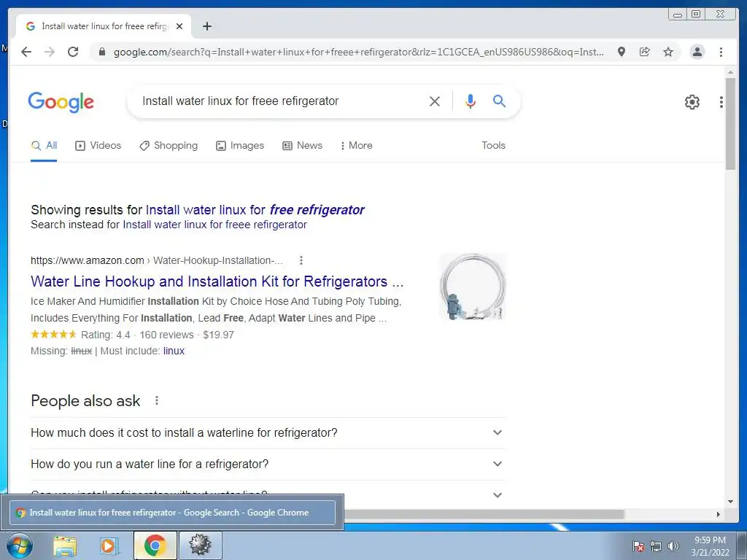Click the scroll down arrow
Image resolution: width=747 pixels, height=560 pixels.
[730, 502]
